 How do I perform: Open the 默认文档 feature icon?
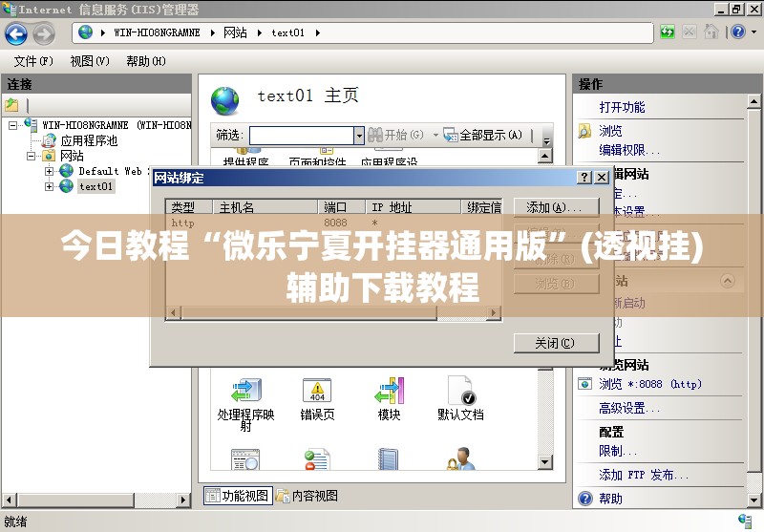tap(461, 391)
